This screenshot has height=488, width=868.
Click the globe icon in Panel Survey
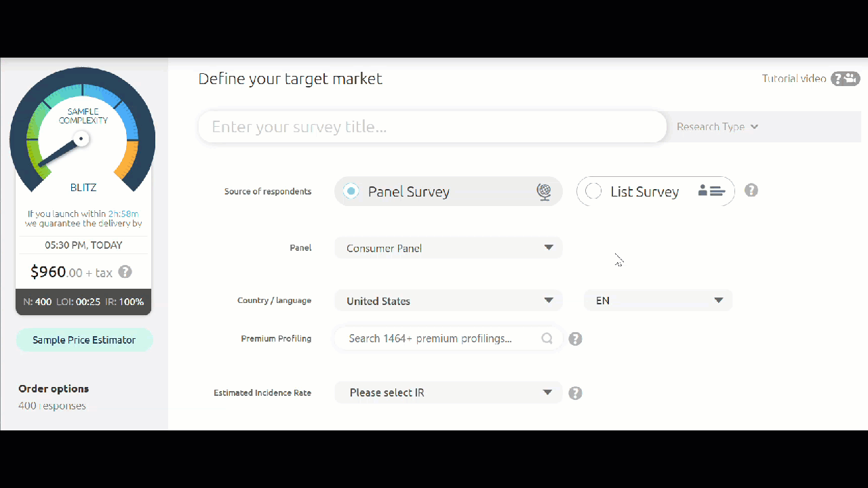coord(544,192)
